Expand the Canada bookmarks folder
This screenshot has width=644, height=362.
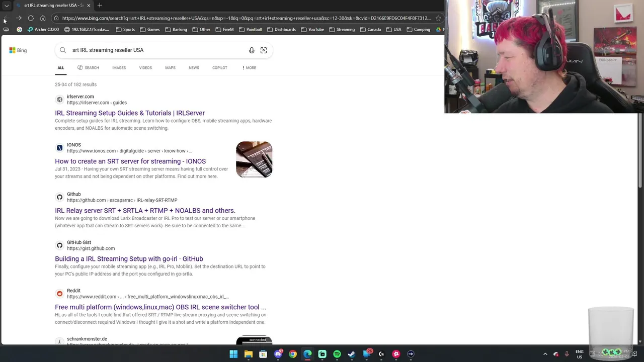coord(370,29)
